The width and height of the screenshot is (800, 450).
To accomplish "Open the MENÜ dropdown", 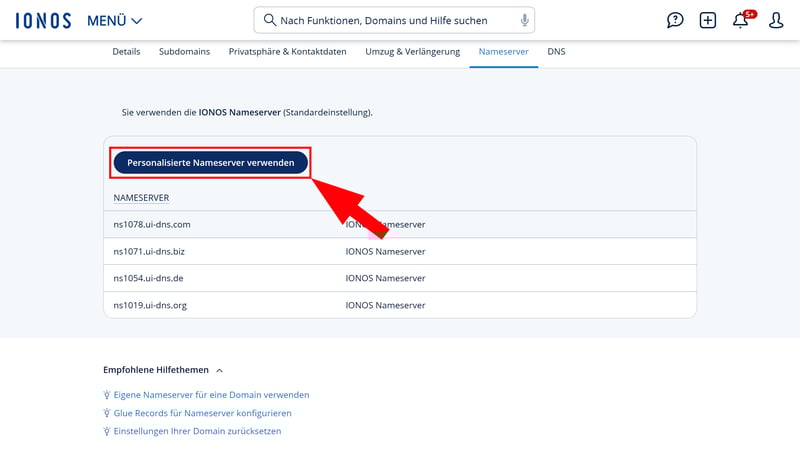I will (x=115, y=20).
